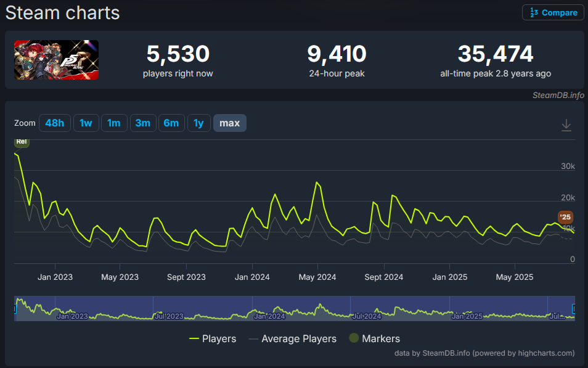Toggle the Players series in legend
This screenshot has height=368, width=588.
pyautogui.click(x=213, y=339)
